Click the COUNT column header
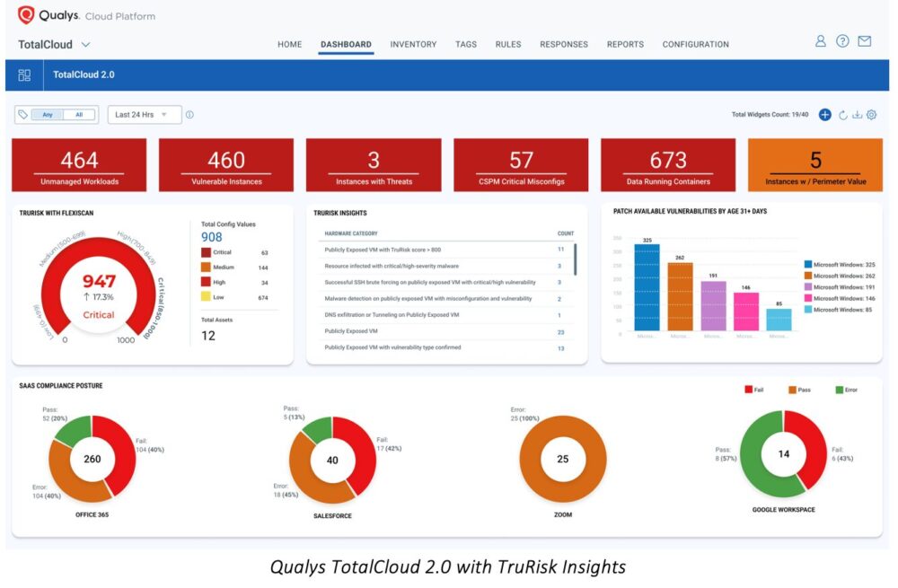 (565, 233)
